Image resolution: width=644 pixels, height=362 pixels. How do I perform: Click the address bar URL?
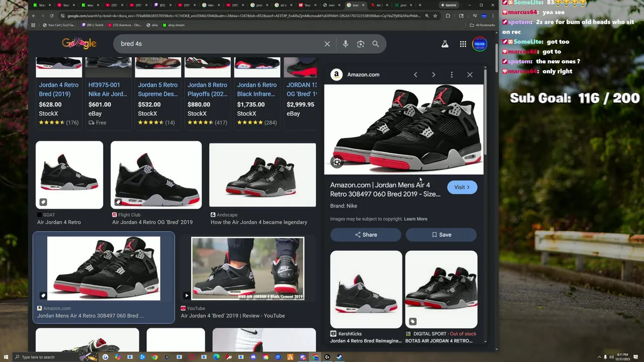[x=244, y=16]
